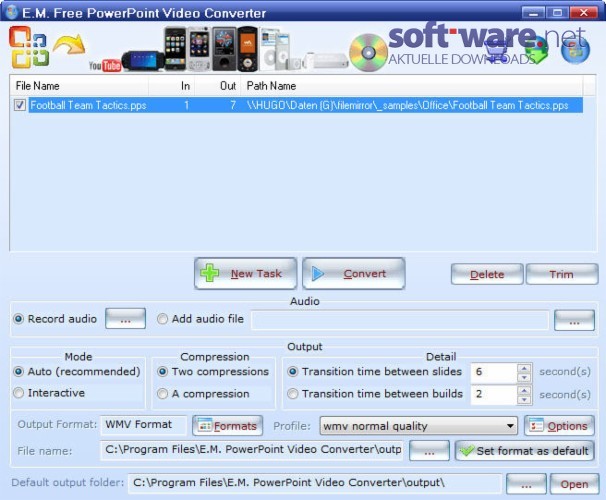Click the blue play Convert icon

click(318, 273)
